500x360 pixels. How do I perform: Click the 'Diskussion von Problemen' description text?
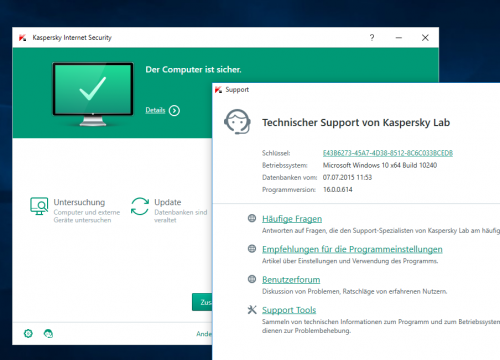coord(354,291)
